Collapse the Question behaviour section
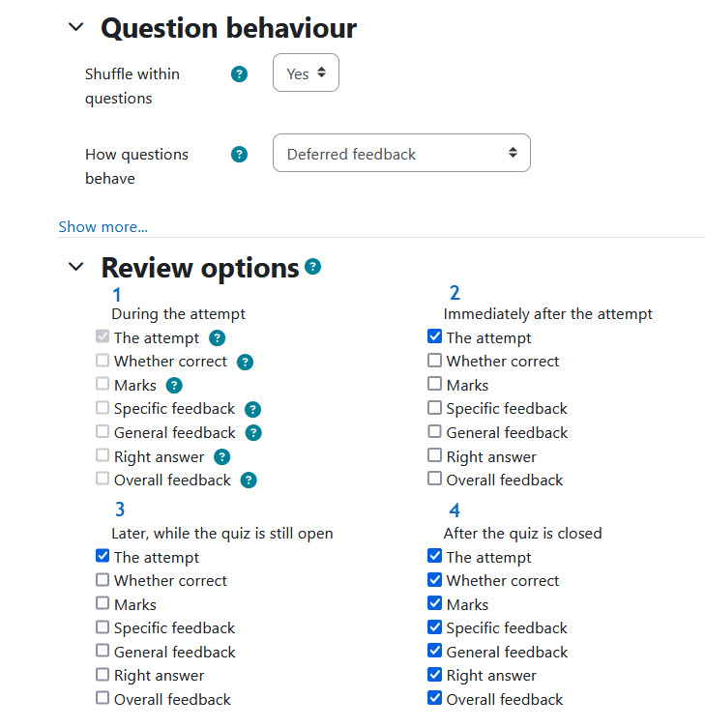This screenshot has width=705, height=728. pyautogui.click(x=75, y=27)
